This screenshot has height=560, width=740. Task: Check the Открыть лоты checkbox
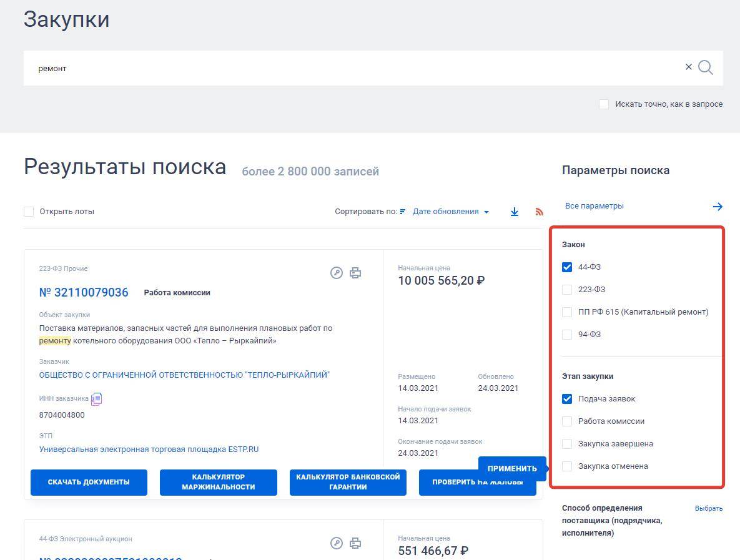(29, 212)
